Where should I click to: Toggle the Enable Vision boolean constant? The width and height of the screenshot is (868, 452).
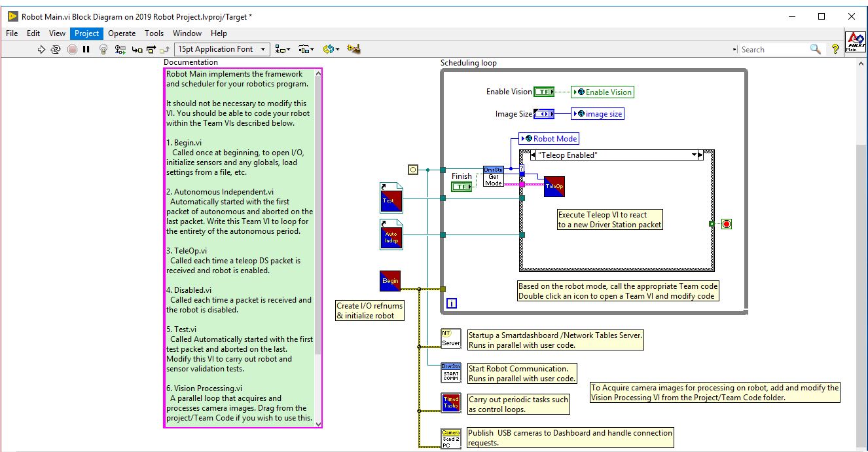pyautogui.click(x=544, y=92)
